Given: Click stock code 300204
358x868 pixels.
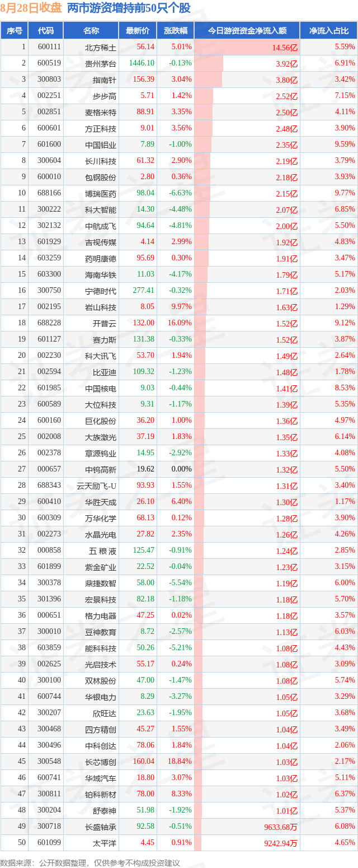Looking at the screenshot, I should pyautogui.click(x=50, y=810).
